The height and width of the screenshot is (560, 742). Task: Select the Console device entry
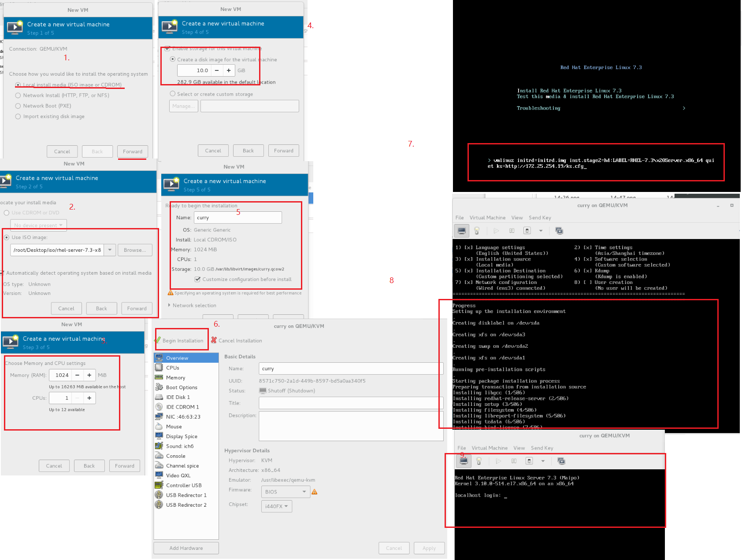tap(186, 456)
